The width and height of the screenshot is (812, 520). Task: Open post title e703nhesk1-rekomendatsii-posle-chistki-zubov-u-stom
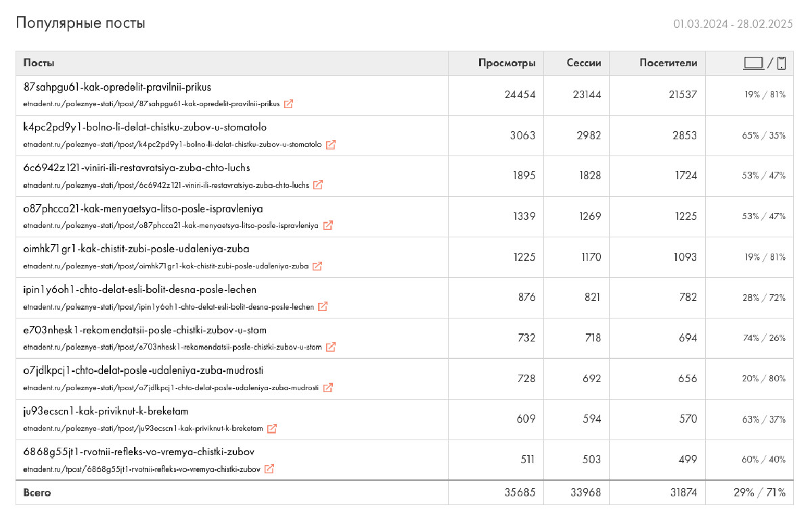click(x=145, y=331)
